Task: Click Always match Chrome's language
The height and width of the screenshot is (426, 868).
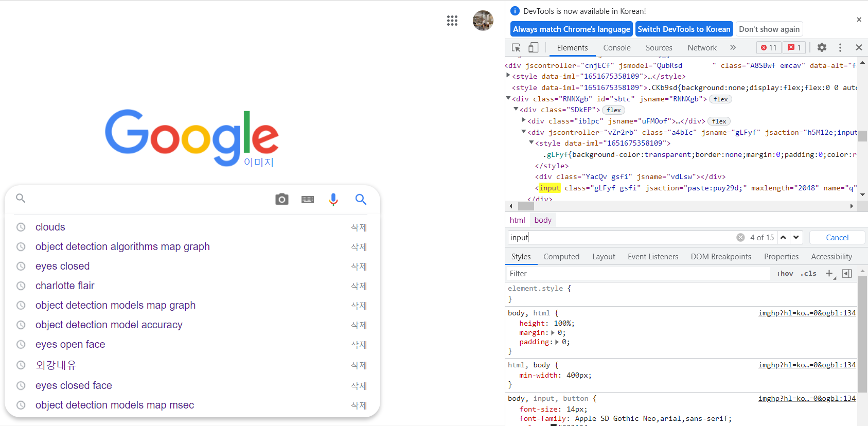Action: pyautogui.click(x=571, y=29)
